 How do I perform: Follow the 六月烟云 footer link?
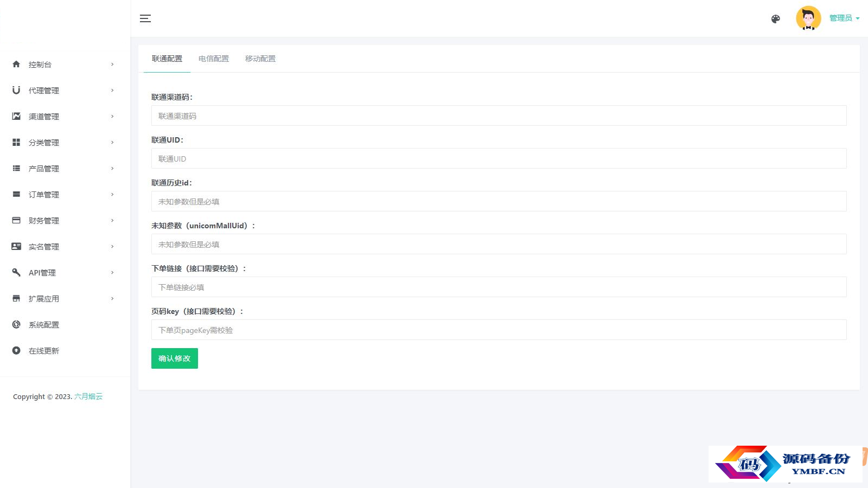88,396
